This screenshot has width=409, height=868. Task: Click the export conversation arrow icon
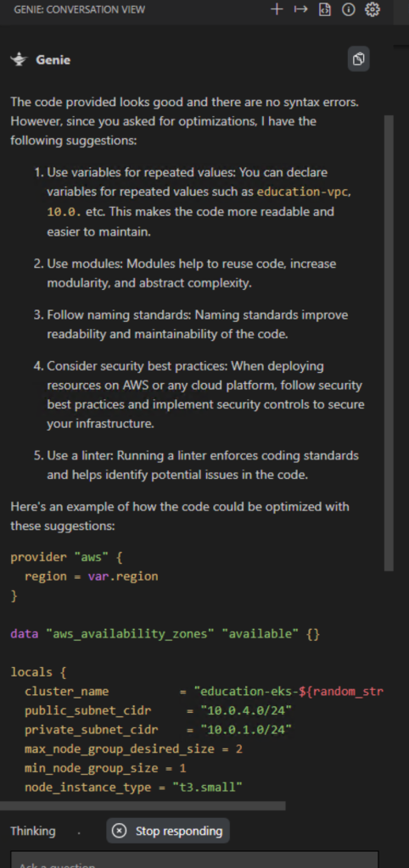point(300,9)
